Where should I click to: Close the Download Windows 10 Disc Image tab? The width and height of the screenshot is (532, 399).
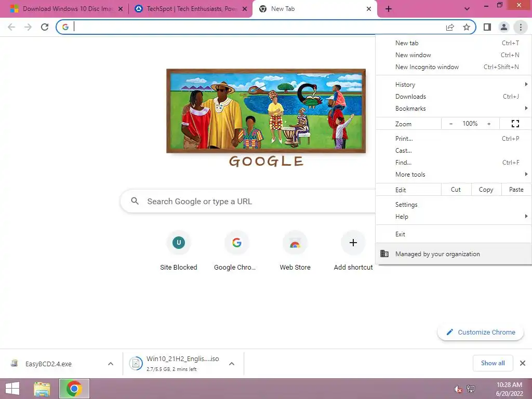(121, 9)
